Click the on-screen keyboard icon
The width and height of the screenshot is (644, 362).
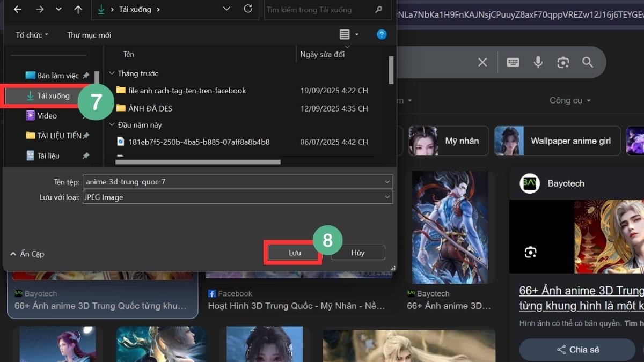(x=513, y=62)
